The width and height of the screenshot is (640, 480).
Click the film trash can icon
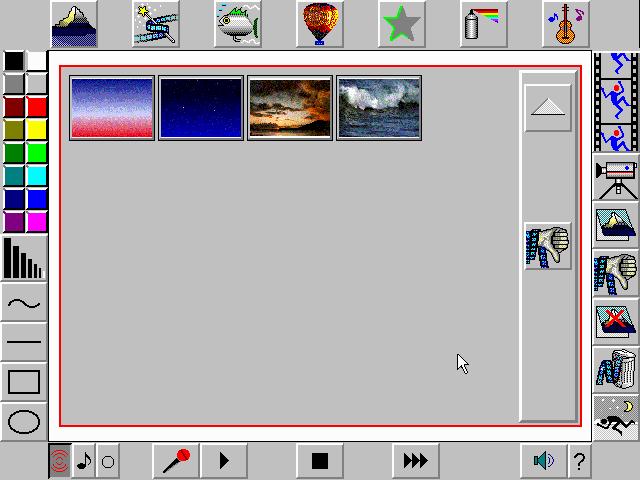click(616, 370)
